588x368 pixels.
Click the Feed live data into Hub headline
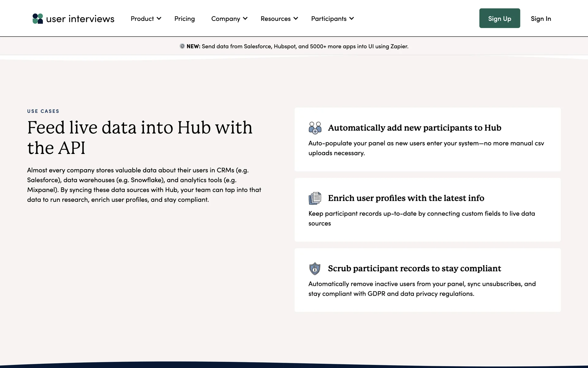tap(140, 137)
